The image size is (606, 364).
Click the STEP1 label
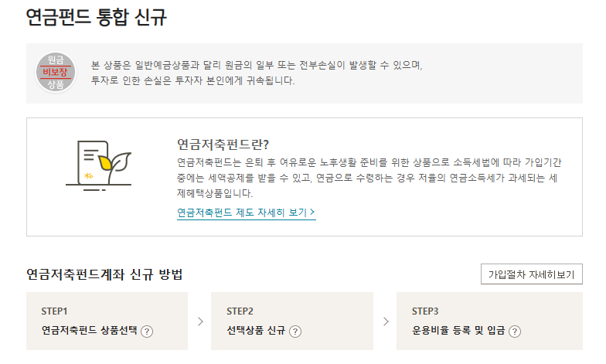54,311
